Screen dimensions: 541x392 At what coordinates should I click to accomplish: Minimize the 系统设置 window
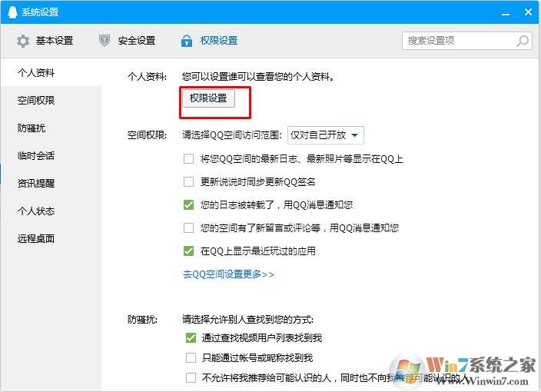506,13
